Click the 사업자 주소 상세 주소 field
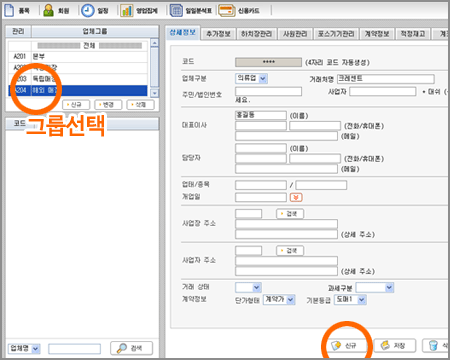This screenshot has width=450, height=360. 286,271
